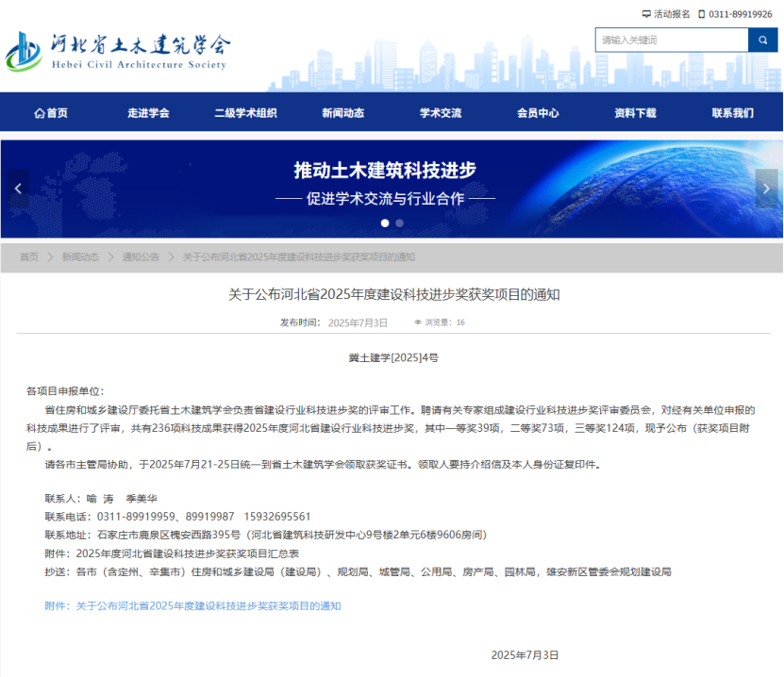
Task: Click the Hebei Civil Architecture Society logo
Action: (x=118, y=51)
